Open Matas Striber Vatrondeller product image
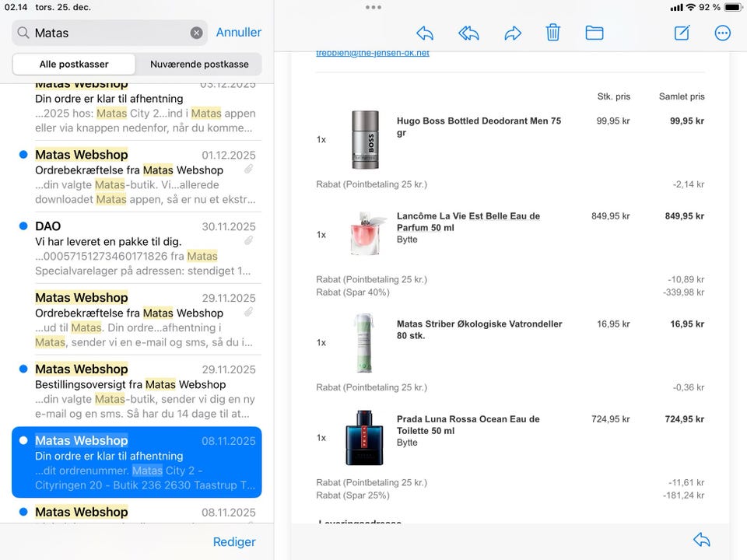The image size is (747, 560). click(364, 342)
